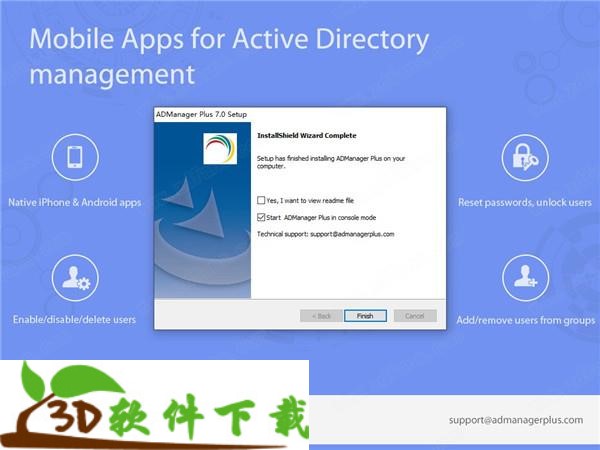600x450 pixels.
Task: Click the ADManager Plus 7.0 Setup title
Action: (x=201, y=114)
